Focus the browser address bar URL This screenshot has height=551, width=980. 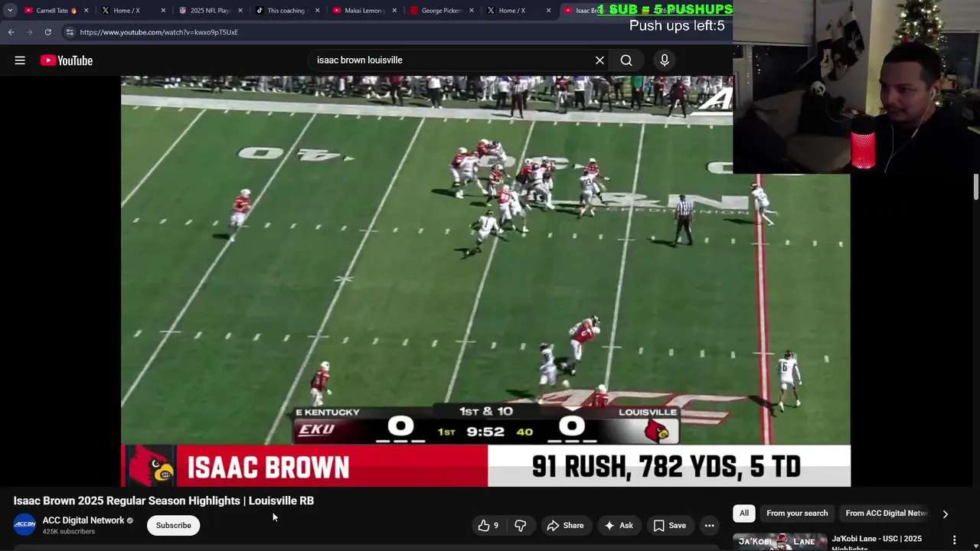(159, 32)
